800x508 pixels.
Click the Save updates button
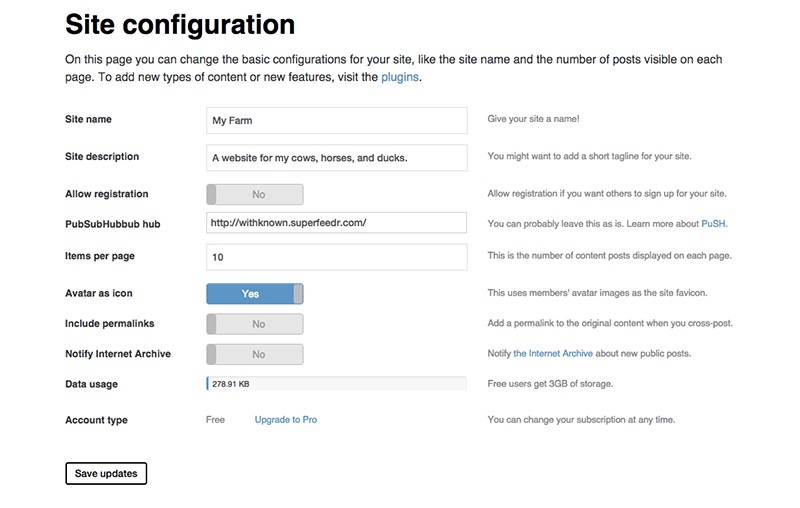pyautogui.click(x=106, y=473)
